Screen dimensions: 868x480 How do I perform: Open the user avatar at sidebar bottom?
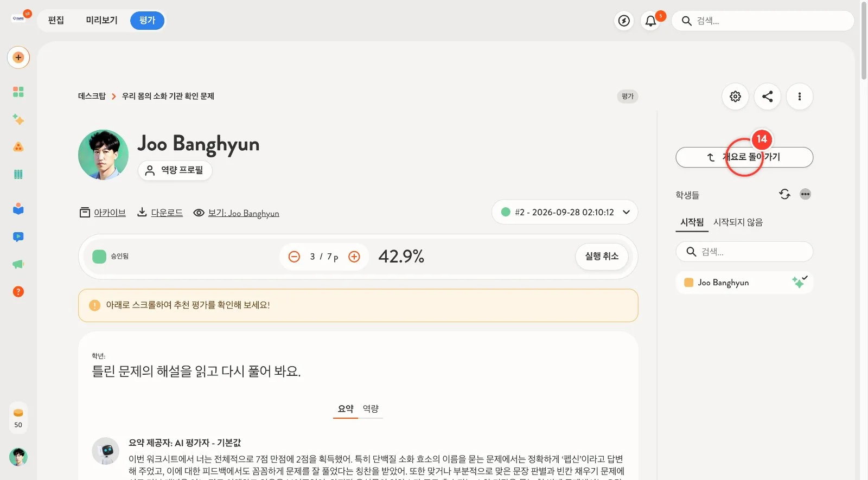(x=18, y=457)
